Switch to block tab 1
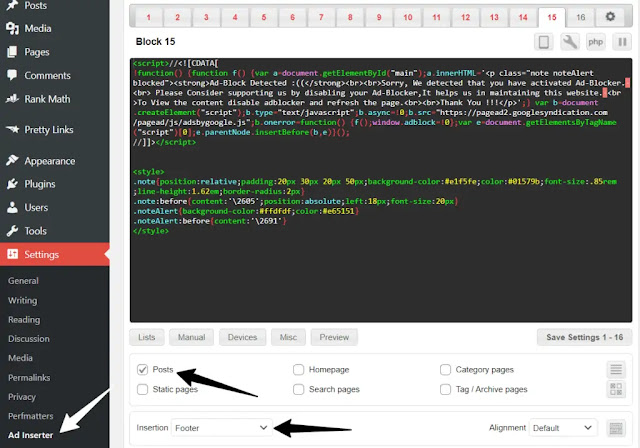This screenshot has width=640, height=448. (149, 18)
